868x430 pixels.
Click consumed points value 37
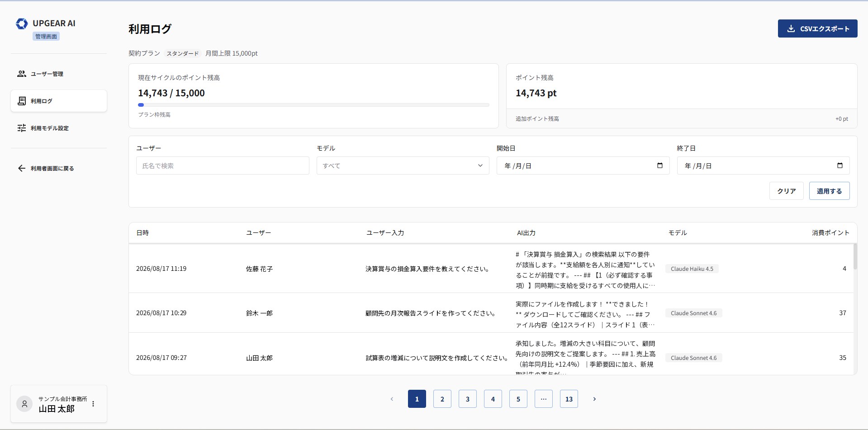(843, 313)
